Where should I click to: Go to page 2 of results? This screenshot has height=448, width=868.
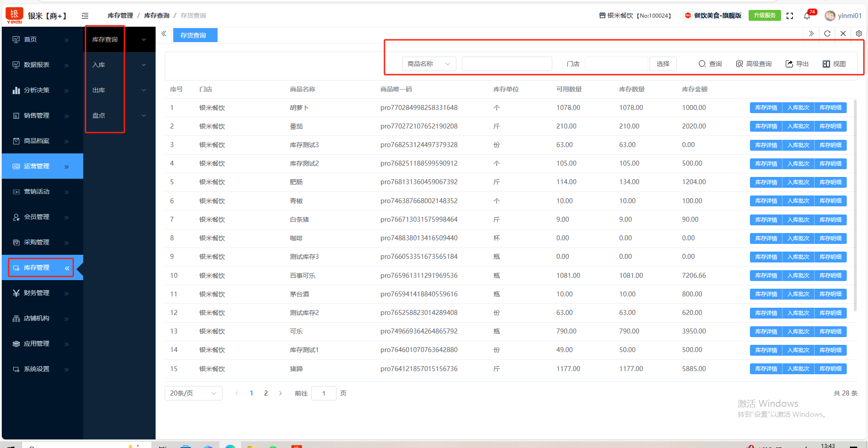[x=266, y=393]
